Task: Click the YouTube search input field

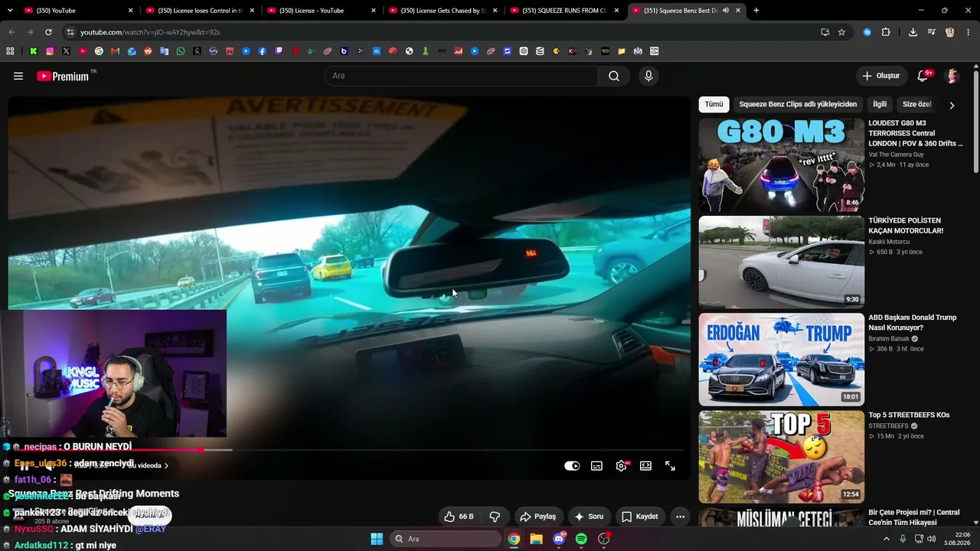Action: tap(462, 76)
